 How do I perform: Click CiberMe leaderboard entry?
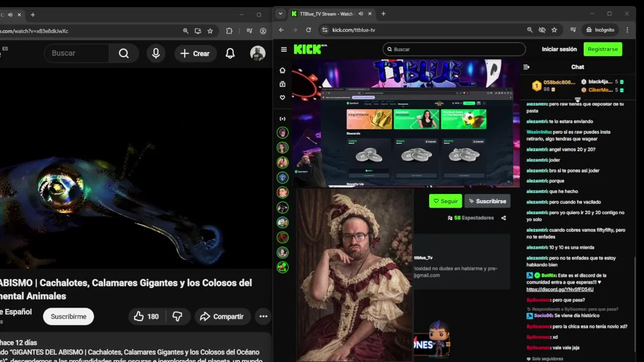[x=602, y=90]
